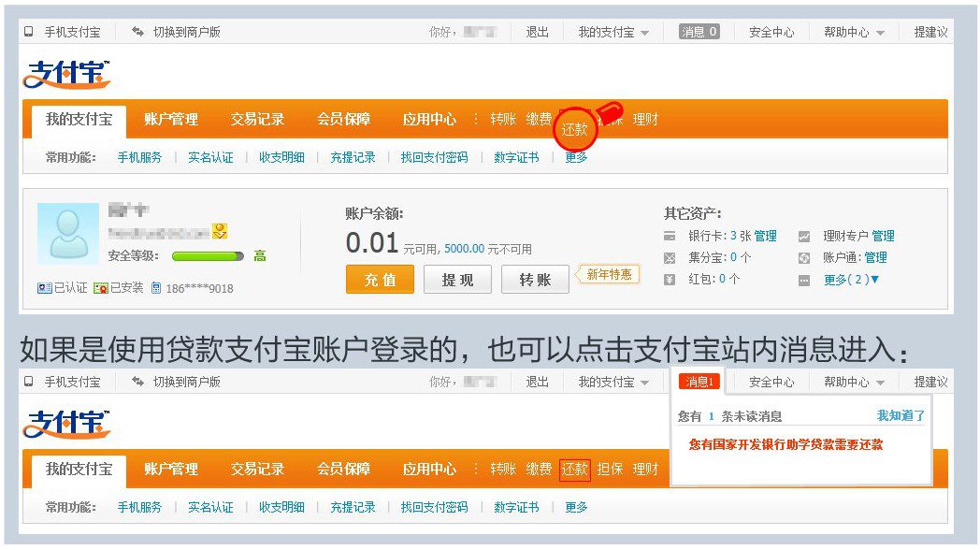Dismiss the notification with 我知道了
The height and width of the screenshot is (550, 980).
pos(900,415)
